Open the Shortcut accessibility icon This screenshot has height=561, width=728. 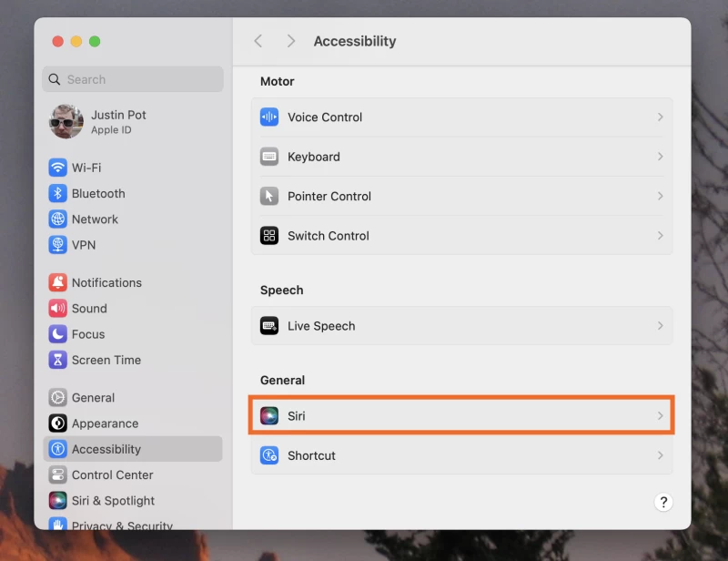pos(268,455)
